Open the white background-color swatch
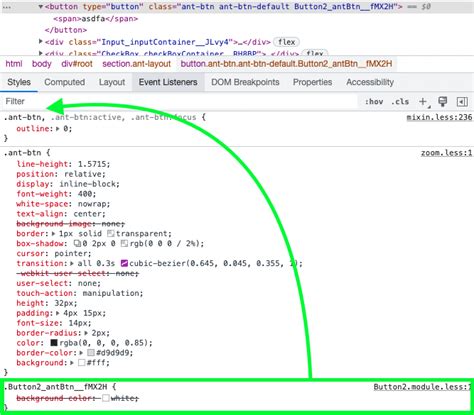The height and width of the screenshot is (415, 474). 106,398
